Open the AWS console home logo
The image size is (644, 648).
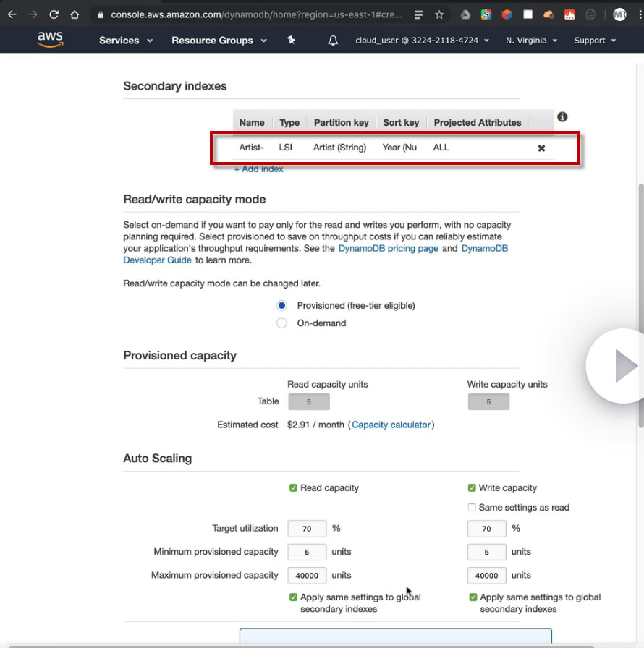pyautogui.click(x=50, y=40)
